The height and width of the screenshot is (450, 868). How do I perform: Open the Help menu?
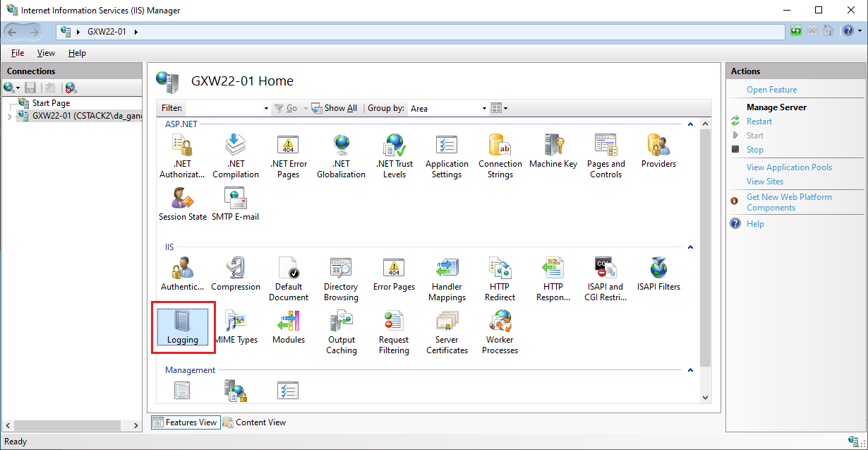pyautogui.click(x=77, y=53)
